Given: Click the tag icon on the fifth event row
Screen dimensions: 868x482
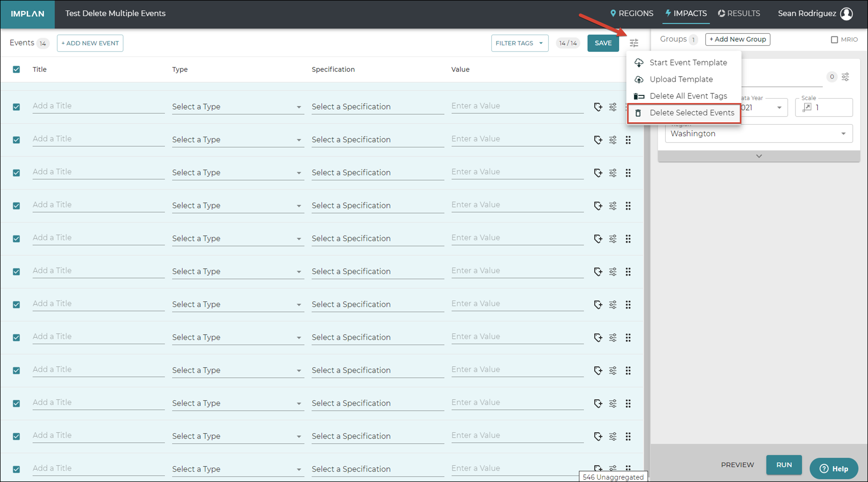Looking at the screenshot, I should coord(598,239).
